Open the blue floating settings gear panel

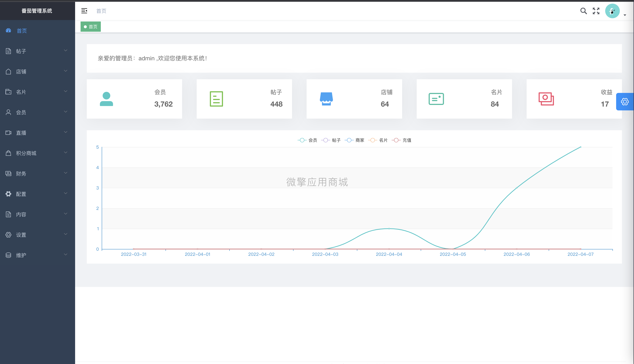point(625,102)
